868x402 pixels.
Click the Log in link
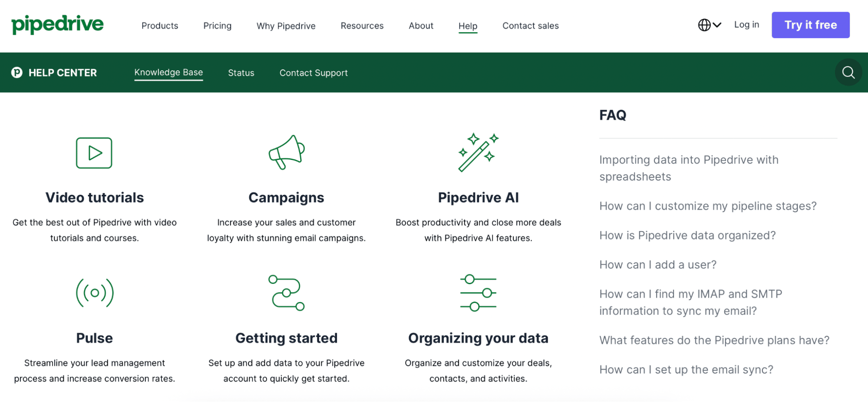[x=746, y=25]
